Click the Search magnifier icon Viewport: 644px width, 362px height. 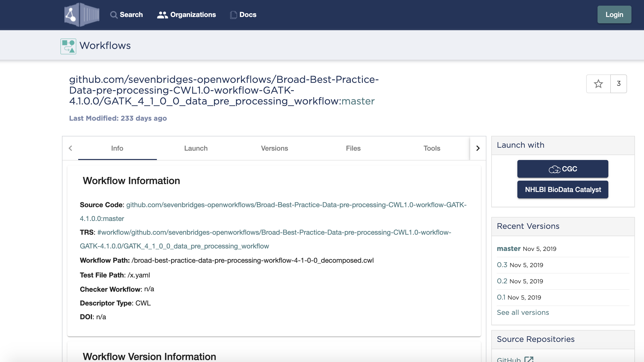[x=114, y=15]
